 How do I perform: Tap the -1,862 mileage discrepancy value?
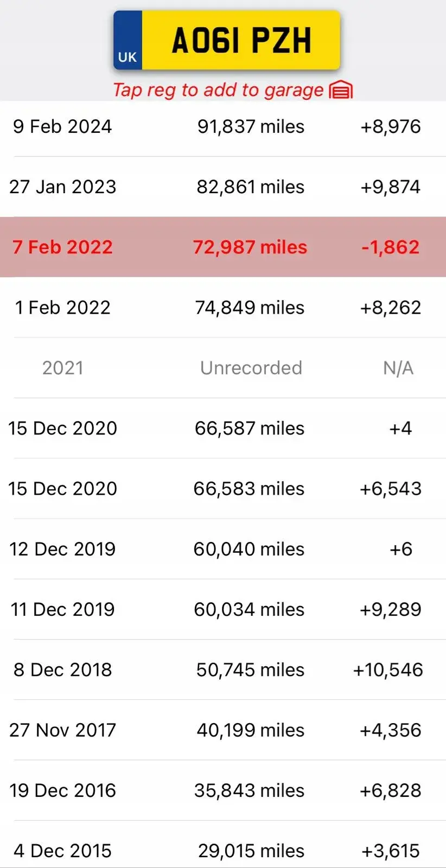coord(391,247)
